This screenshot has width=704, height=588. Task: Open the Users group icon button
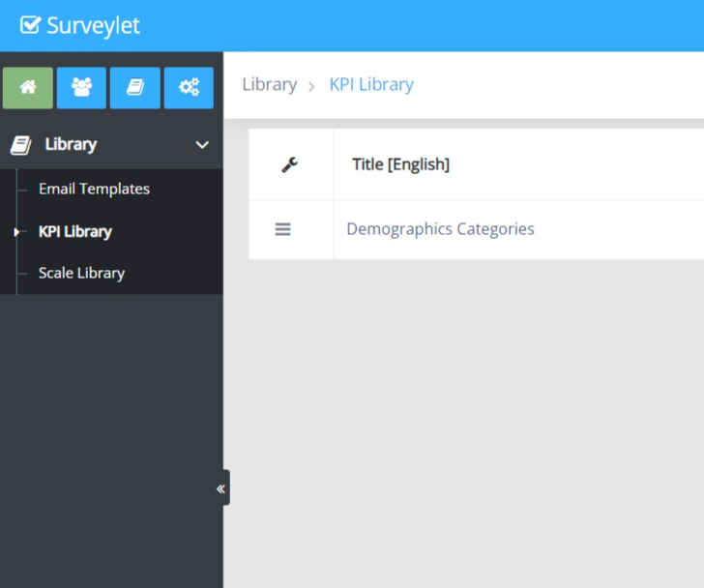81,88
